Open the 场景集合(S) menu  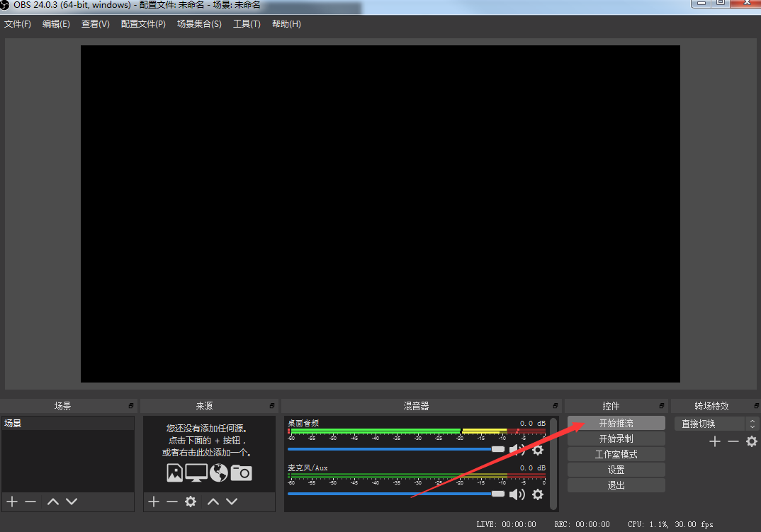[200, 24]
